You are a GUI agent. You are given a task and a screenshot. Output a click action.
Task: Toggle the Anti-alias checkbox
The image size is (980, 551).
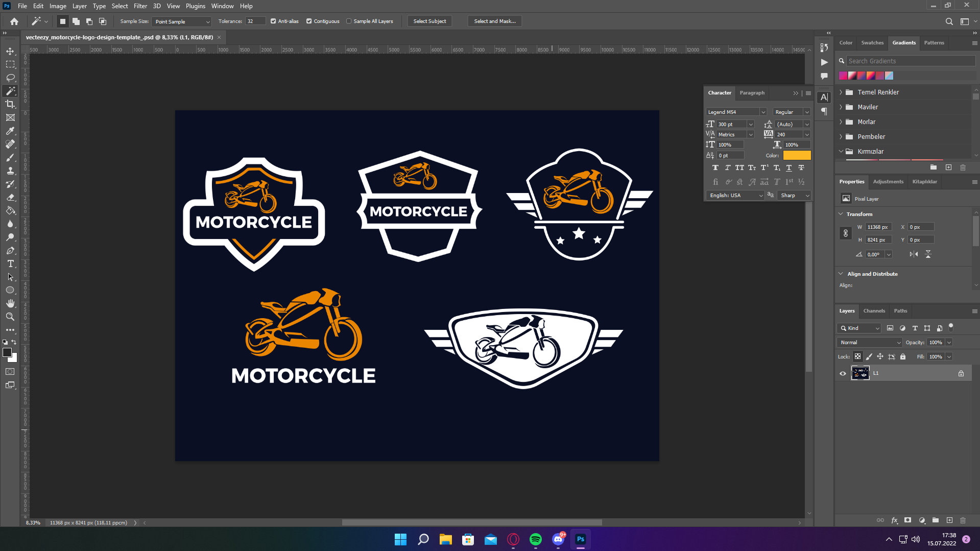[x=273, y=21]
